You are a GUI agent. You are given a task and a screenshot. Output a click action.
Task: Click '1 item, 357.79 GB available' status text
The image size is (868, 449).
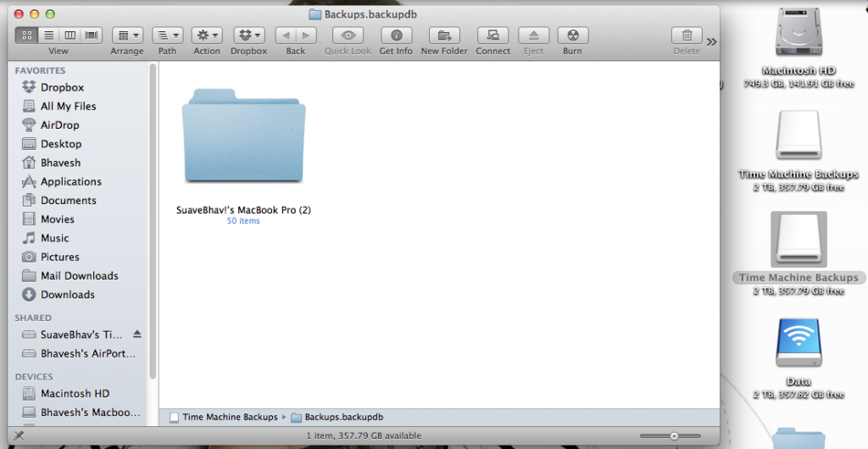click(x=364, y=435)
